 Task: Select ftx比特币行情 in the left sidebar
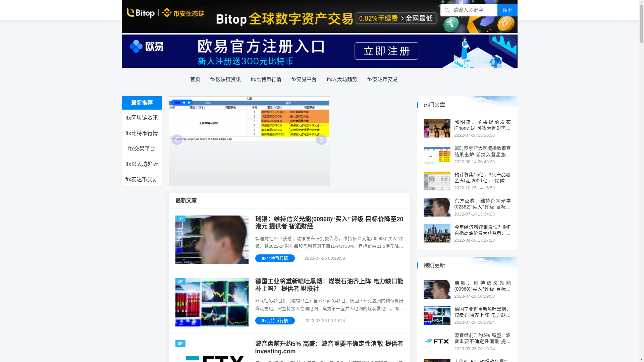click(x=142, y=133)
